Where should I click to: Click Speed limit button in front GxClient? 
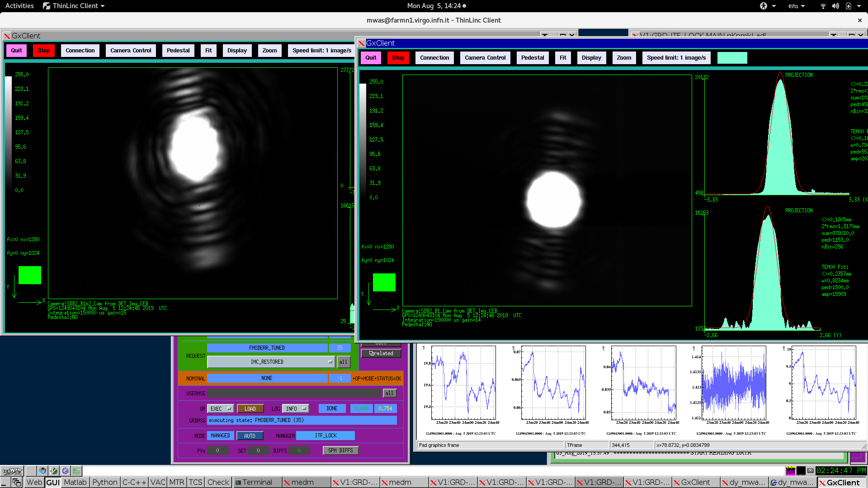click(676, 58)
